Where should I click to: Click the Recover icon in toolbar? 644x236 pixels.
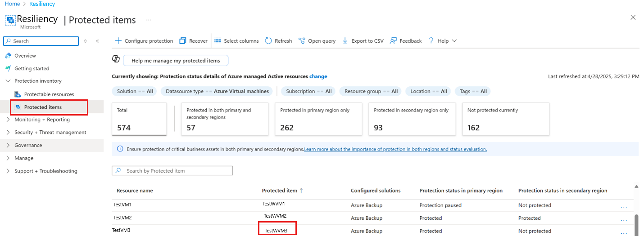(183, 41)
